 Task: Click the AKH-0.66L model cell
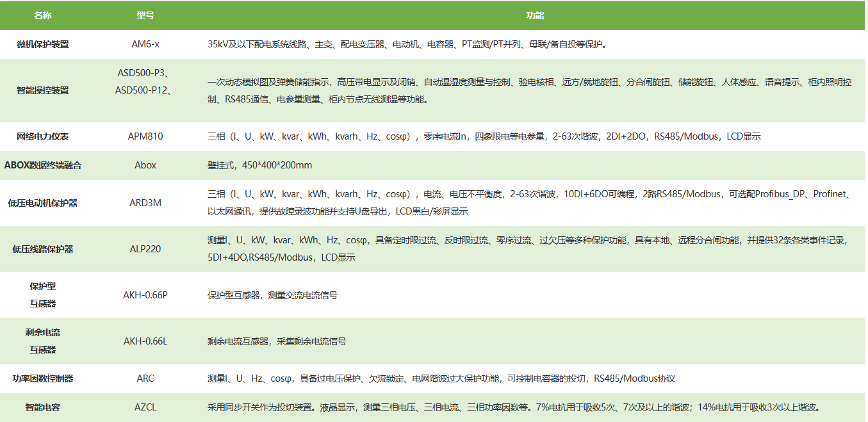145,341
